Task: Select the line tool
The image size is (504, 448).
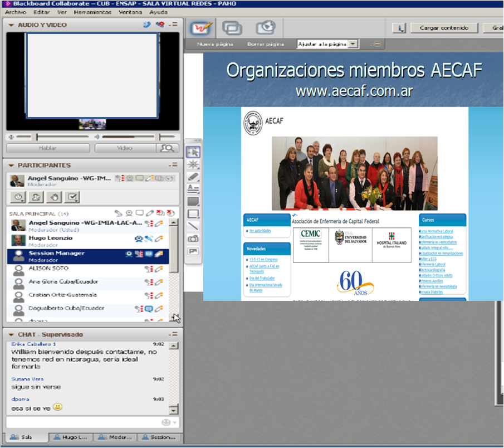Action: tap(193, 226)
